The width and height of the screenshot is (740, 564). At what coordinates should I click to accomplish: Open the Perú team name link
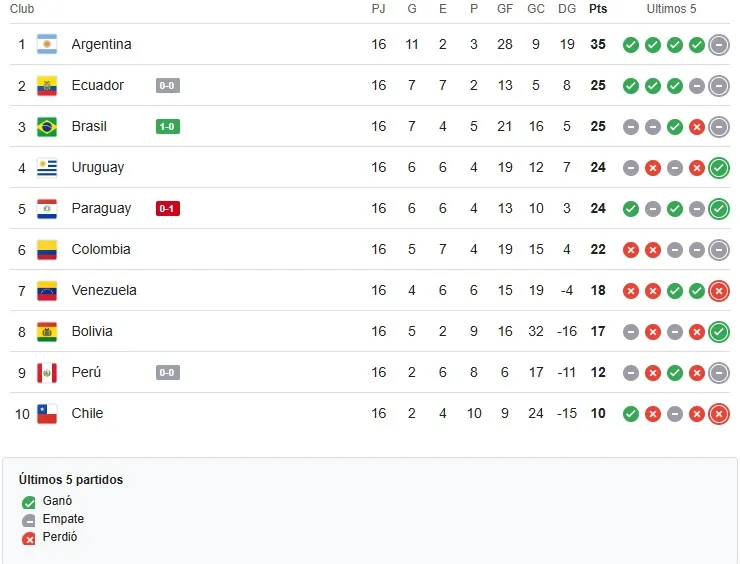[87, 372]
